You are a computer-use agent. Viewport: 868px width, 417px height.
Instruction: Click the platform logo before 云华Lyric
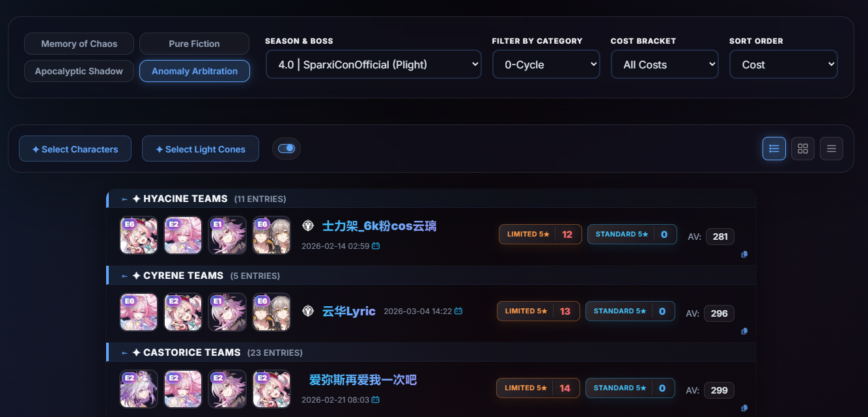coord(309,311)
